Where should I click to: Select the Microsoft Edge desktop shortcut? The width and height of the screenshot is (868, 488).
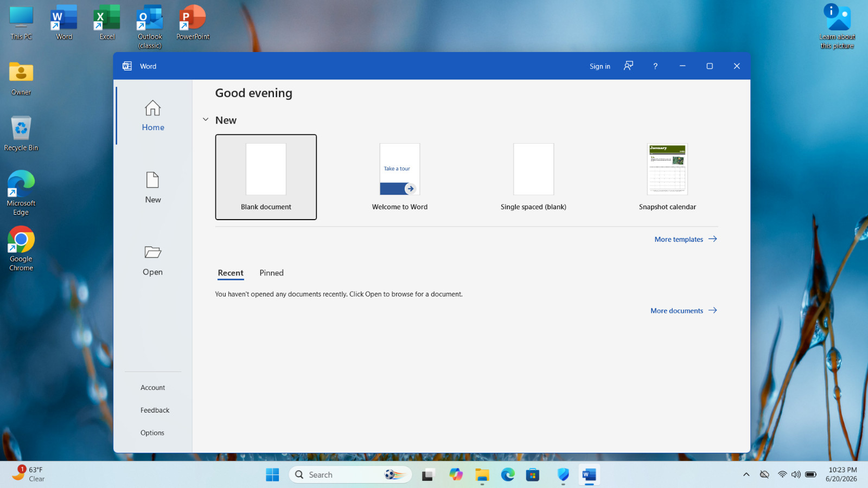21,194
